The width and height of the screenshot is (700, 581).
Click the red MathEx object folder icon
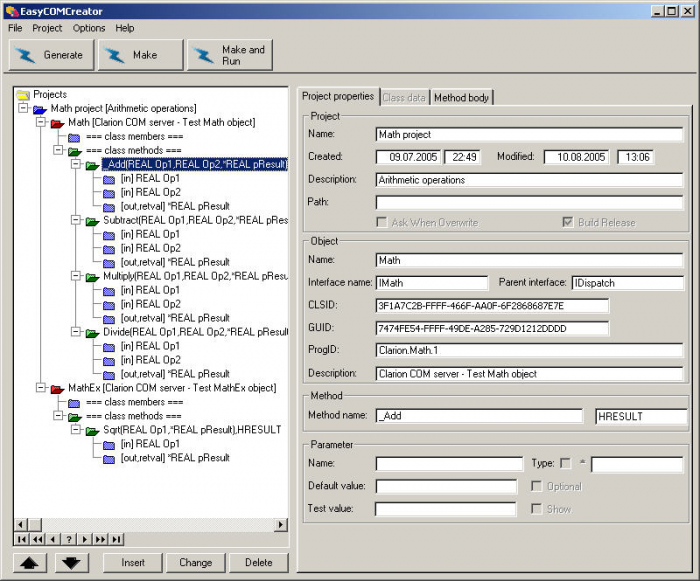pyautogui.click(x=58, y=389)
